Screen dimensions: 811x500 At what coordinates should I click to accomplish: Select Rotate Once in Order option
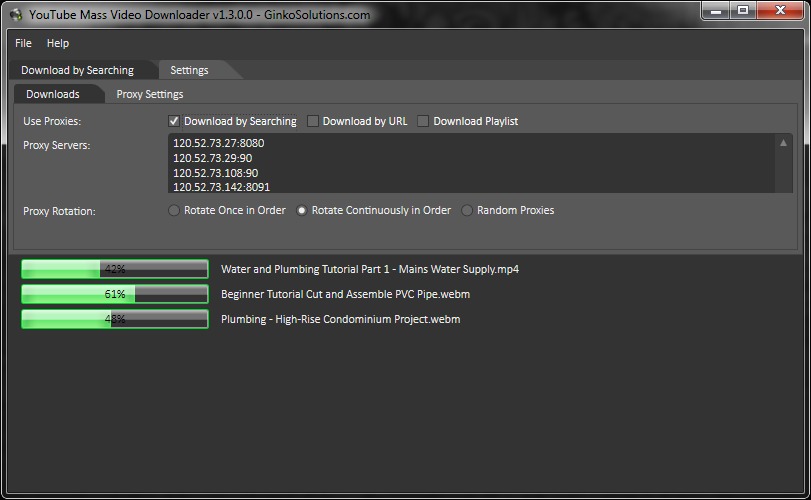(174, 210)
